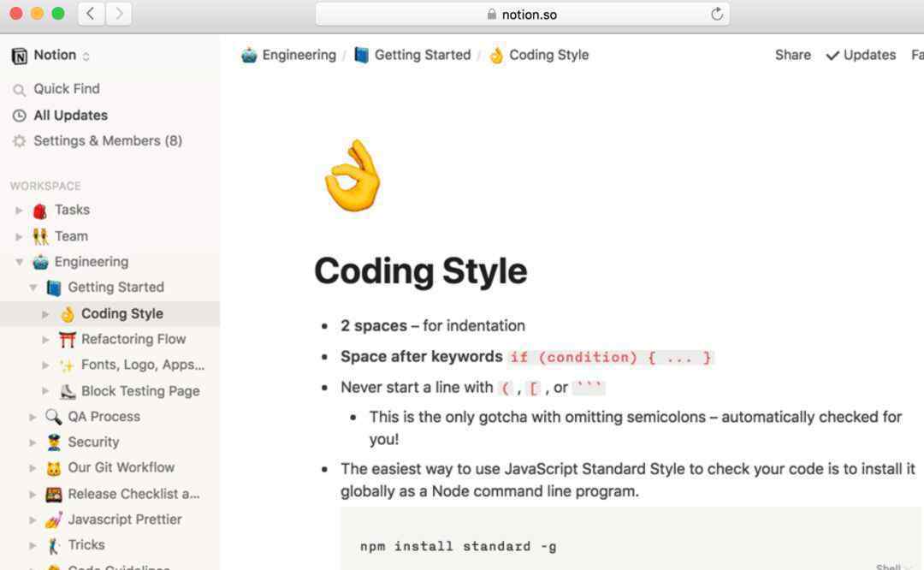This screenshot has width=924, height=570.
Task: Expand Refactoring Flow subpages
Action: [x=45, y=340]
